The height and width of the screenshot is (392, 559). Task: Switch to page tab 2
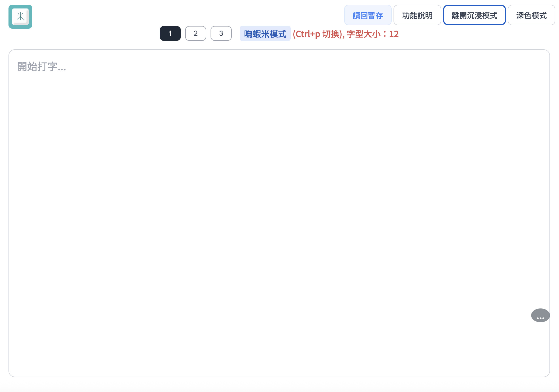pyautogui.click(x=195, y=33)
